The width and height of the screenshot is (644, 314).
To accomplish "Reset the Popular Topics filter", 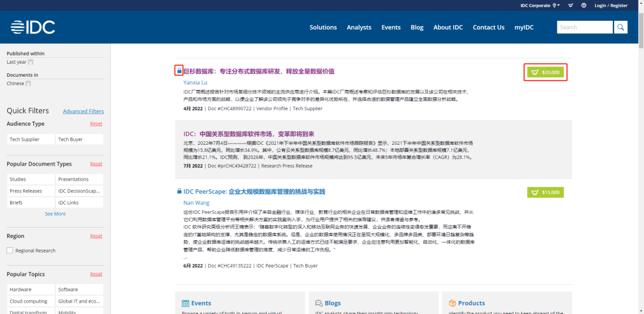I will coord(96,273).
